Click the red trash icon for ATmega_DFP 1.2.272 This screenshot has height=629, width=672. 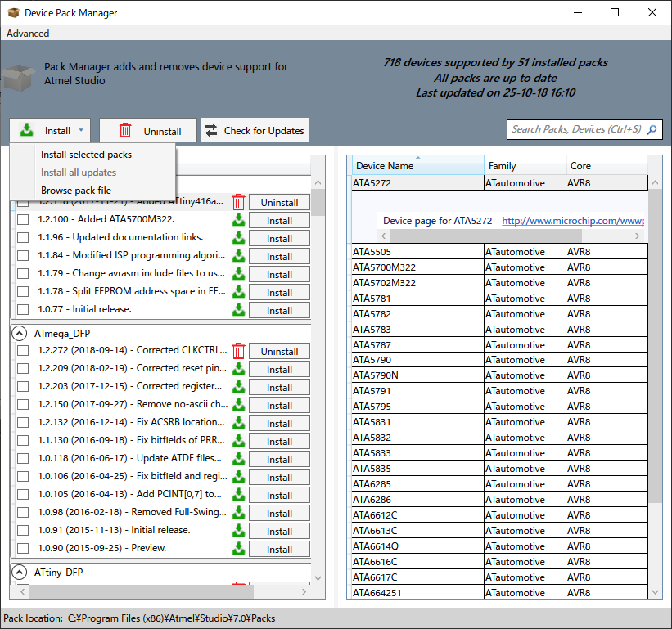point(239,351)
